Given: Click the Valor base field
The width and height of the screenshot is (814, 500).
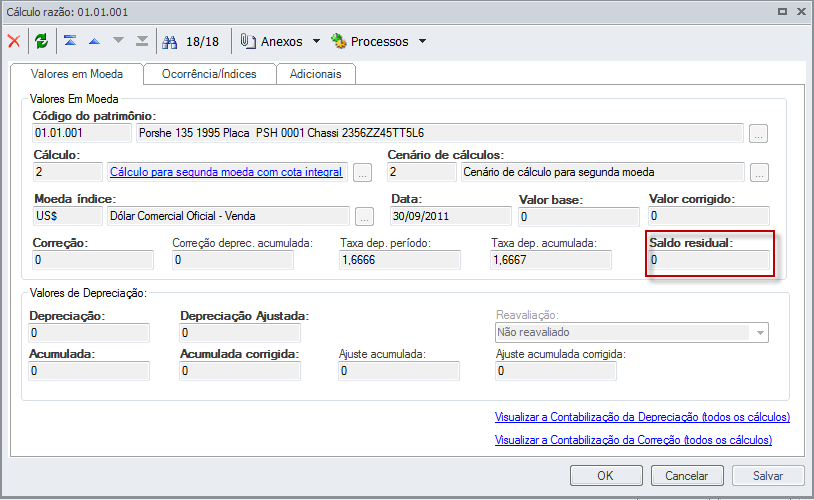Looking at the screenshot, I should click(x=579, y=217).
